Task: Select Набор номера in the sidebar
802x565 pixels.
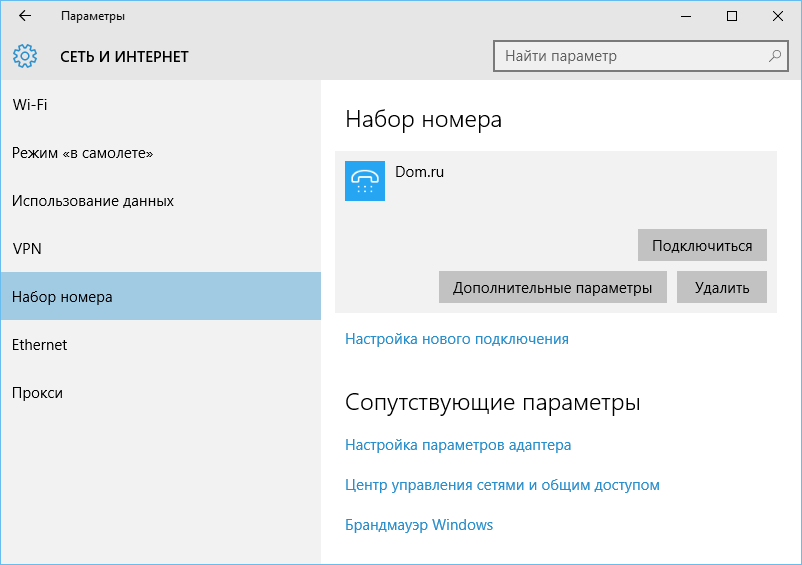Action: 161,297
